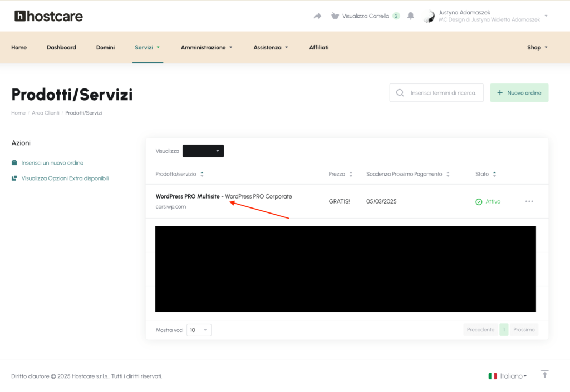Screen dimensions: 570x392
Task: Click Area Clienti breadcrumb link
Action: [46, 113]
